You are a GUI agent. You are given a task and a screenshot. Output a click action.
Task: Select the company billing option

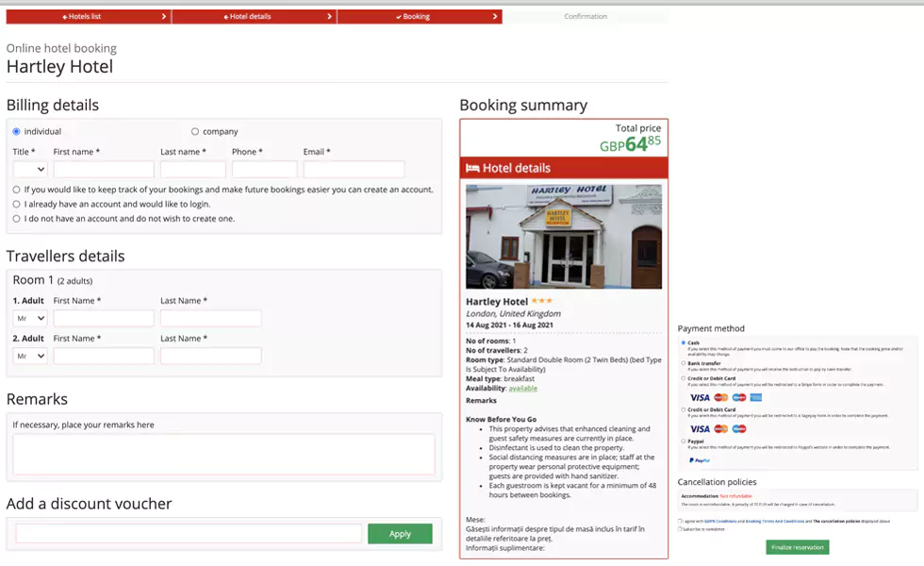coord(195,131)
